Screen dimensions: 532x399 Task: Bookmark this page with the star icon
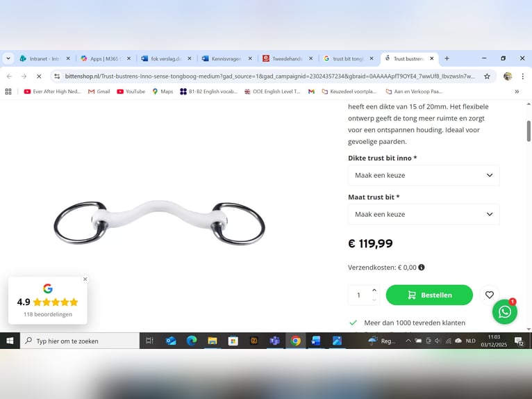(x=487, y=76)
